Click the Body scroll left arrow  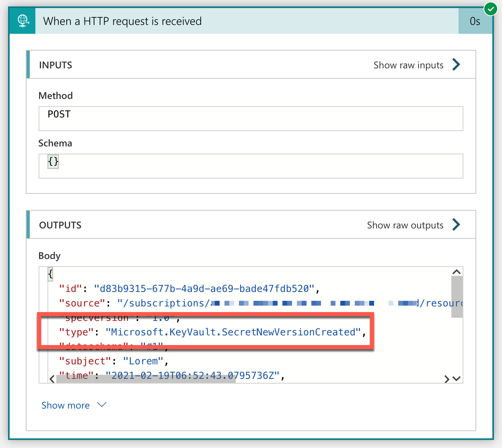(52, 379)
